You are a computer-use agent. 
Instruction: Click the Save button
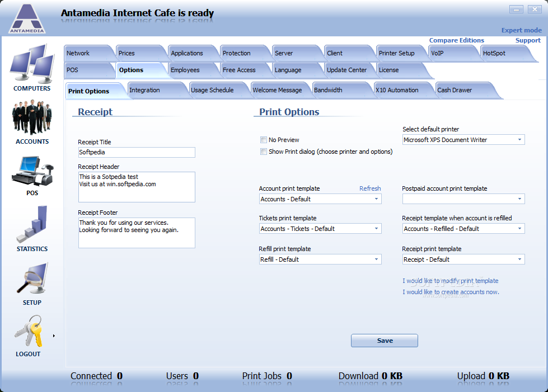385,341
